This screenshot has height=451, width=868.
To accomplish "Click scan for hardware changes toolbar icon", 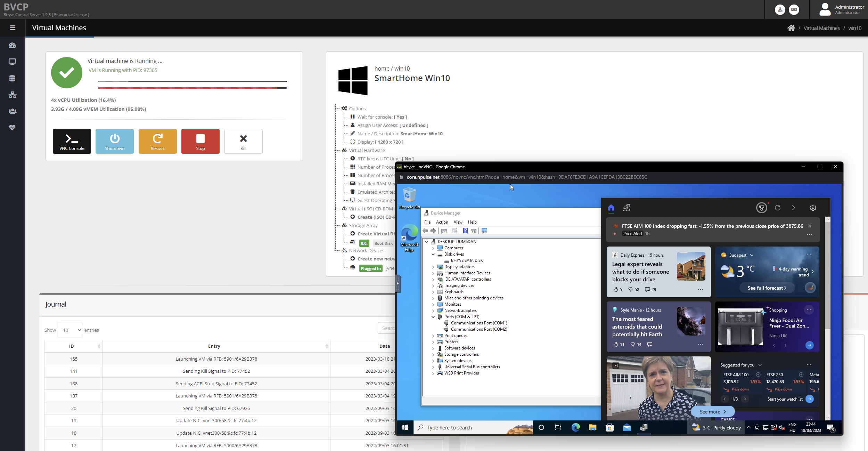I will click(484, 231).
